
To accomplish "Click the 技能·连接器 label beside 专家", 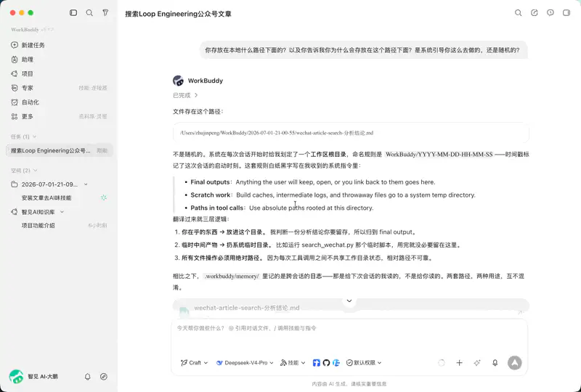I will coord(93,88).
